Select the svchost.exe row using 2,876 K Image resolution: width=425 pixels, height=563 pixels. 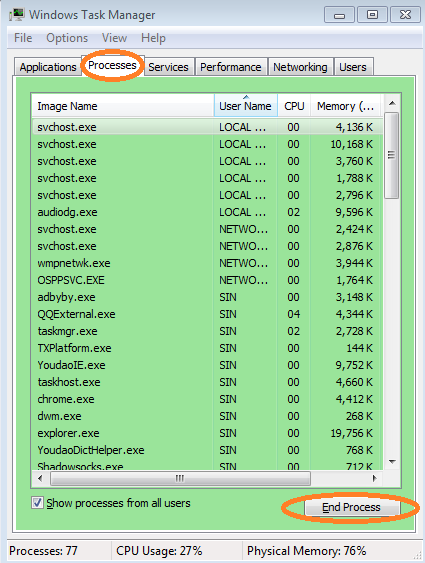coord(207,246)
